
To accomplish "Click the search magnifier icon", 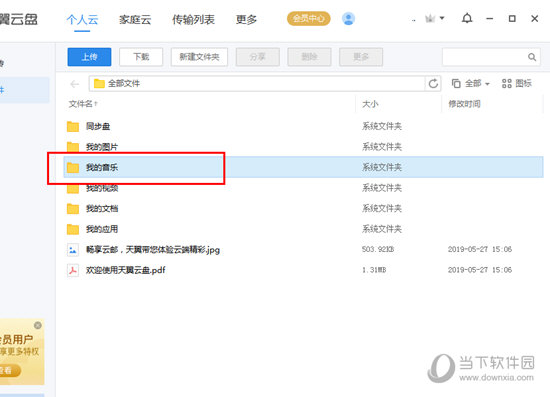I will 532,57.
